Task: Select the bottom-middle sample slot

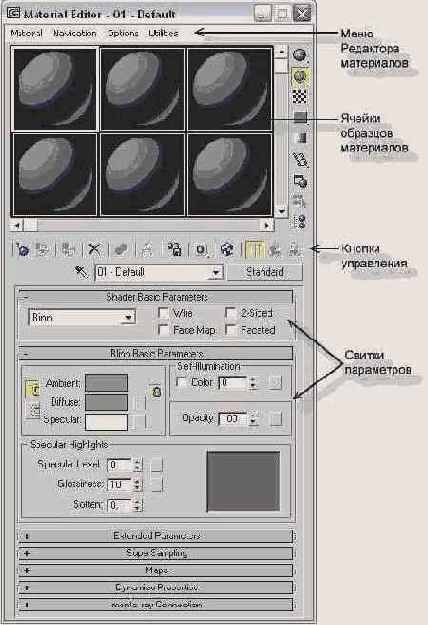Action: (x=143, y=175)
